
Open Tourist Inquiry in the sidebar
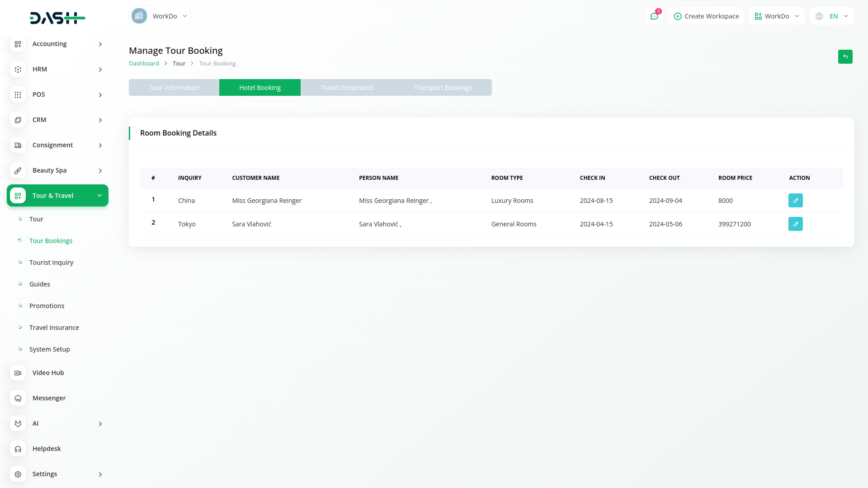click(x=51, y=263)
